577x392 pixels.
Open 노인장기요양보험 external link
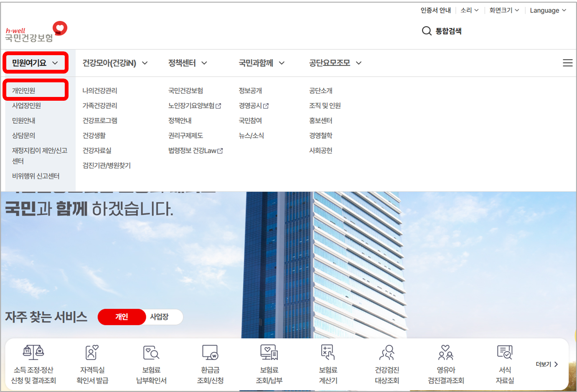[195, 106]
